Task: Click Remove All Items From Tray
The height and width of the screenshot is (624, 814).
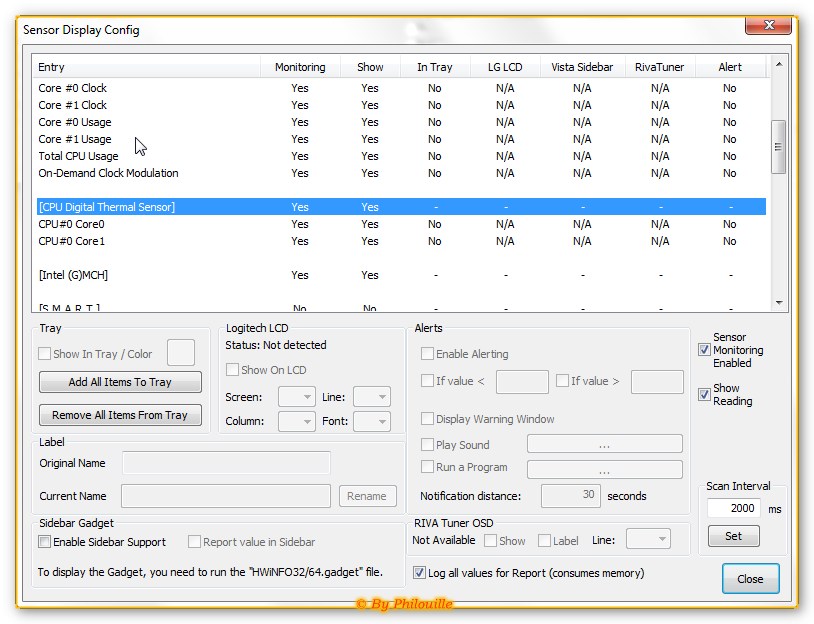Action: tap(120, 415)
